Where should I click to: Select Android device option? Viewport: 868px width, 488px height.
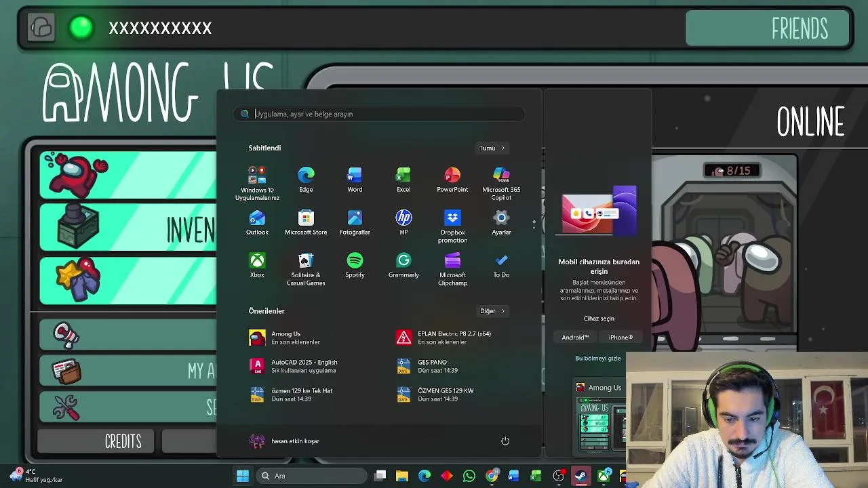pos(575,338)
